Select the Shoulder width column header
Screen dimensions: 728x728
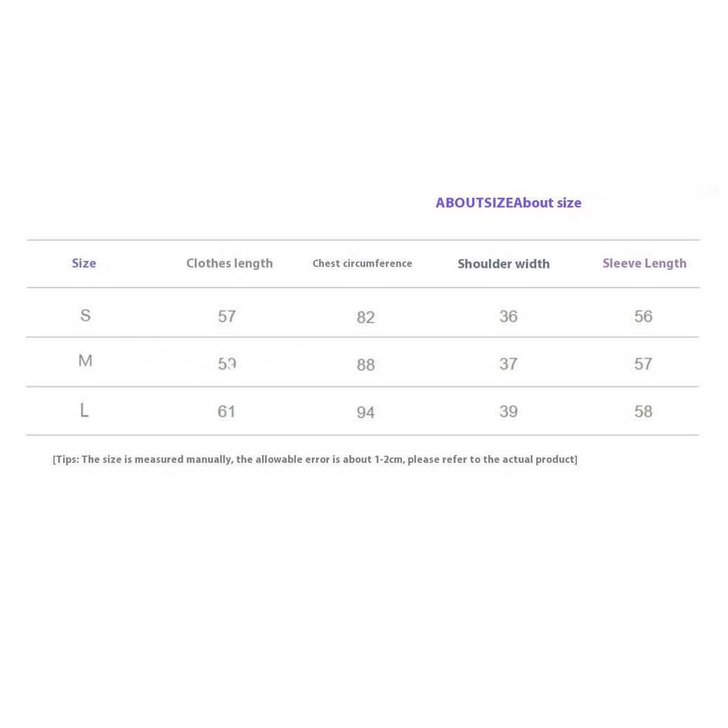tap(504, 264)
